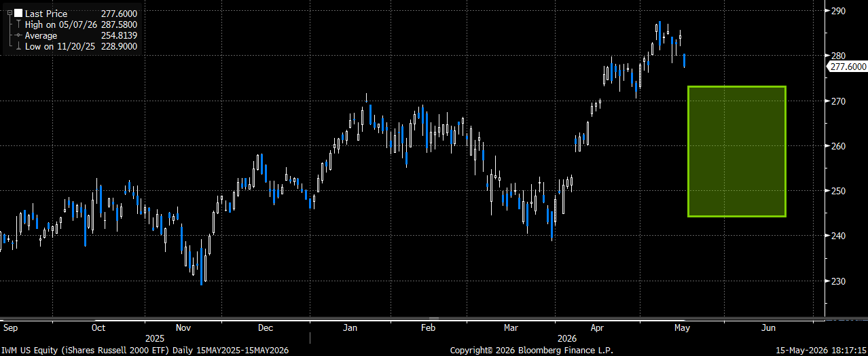Click the average value 254.8139
This screenshot has height=356, width=868.
tap(120, 35)
